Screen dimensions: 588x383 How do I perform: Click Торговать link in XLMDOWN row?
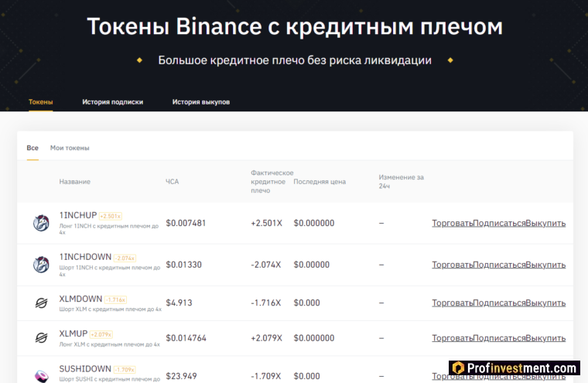[x=453, y=303]
